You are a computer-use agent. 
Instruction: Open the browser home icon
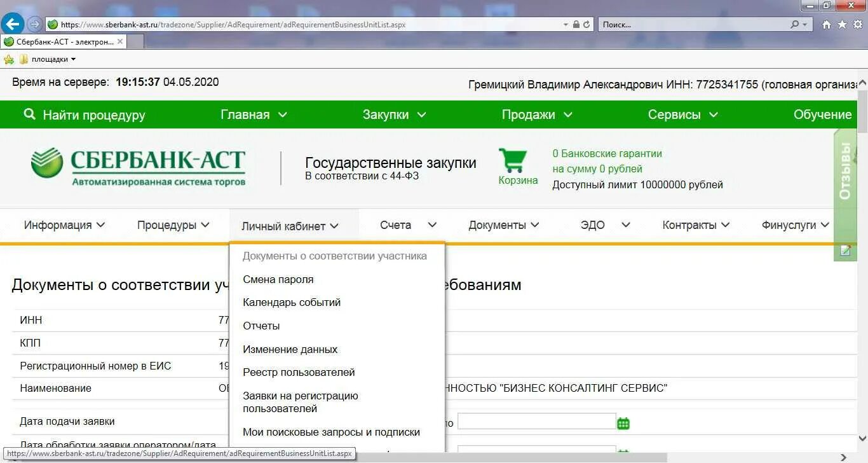click(827, 25)
